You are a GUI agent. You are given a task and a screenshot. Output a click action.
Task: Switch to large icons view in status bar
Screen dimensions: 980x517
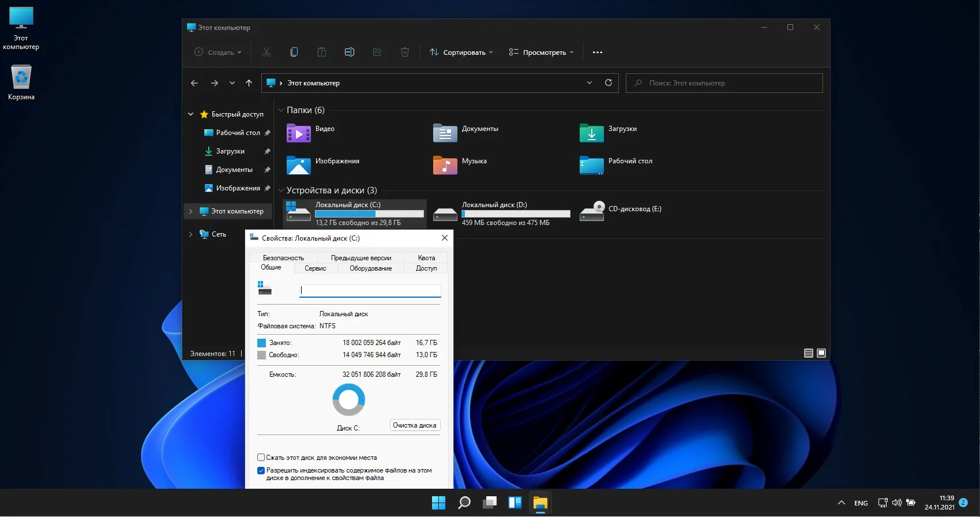coord(821,353)
